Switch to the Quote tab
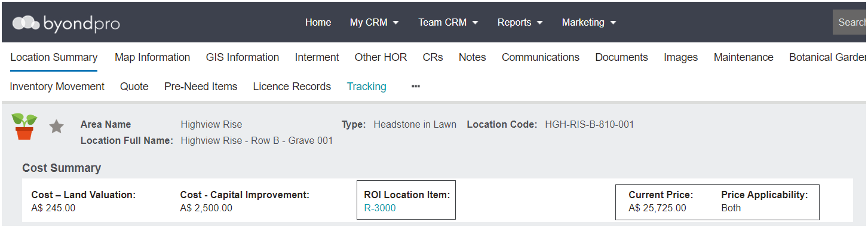The height and width of the screenshot is (228, 868). (x=134, y=87)
